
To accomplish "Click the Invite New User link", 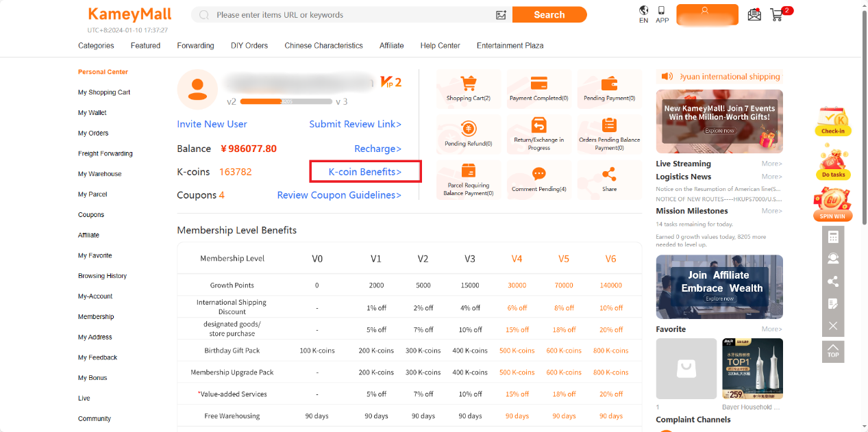I will (x=212, y=124).
